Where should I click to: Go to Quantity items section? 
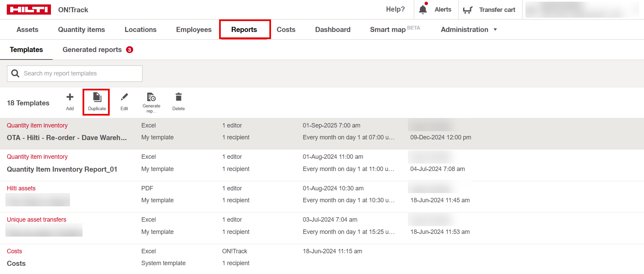coord(82,30)
